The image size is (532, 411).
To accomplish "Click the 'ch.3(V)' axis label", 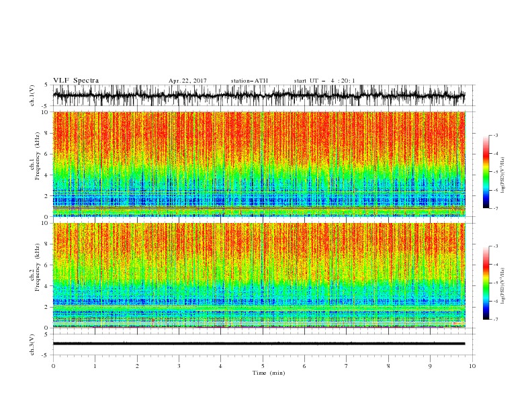I will (32, 345).
